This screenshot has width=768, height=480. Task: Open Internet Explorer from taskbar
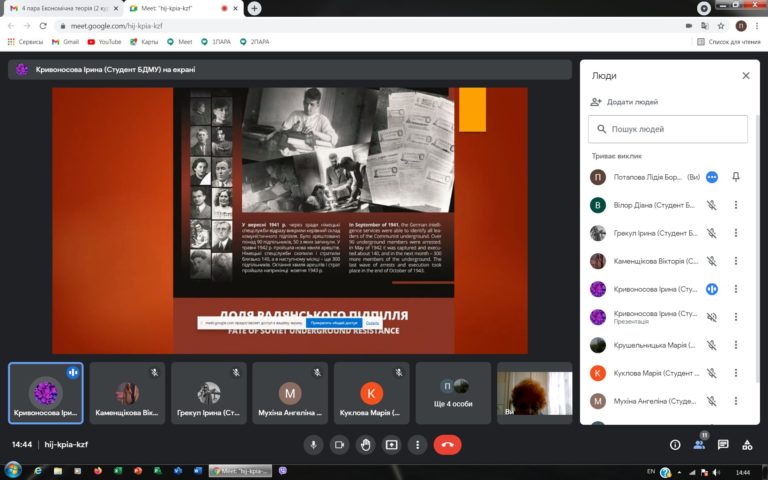tap(38, 471)
